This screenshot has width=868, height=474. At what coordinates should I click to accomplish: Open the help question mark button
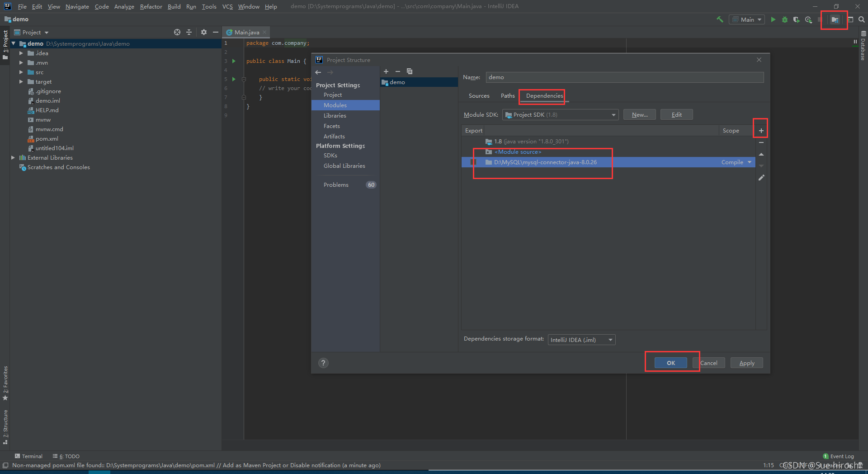323,363
